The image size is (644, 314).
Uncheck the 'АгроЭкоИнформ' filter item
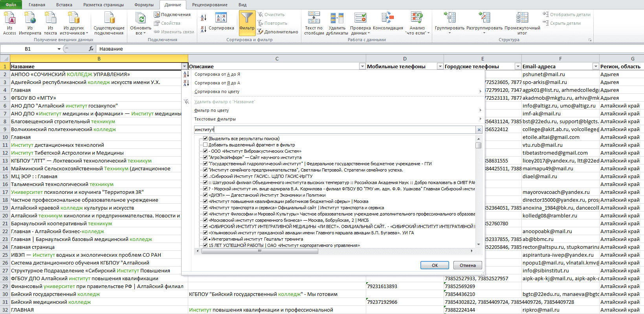(205, 157)
